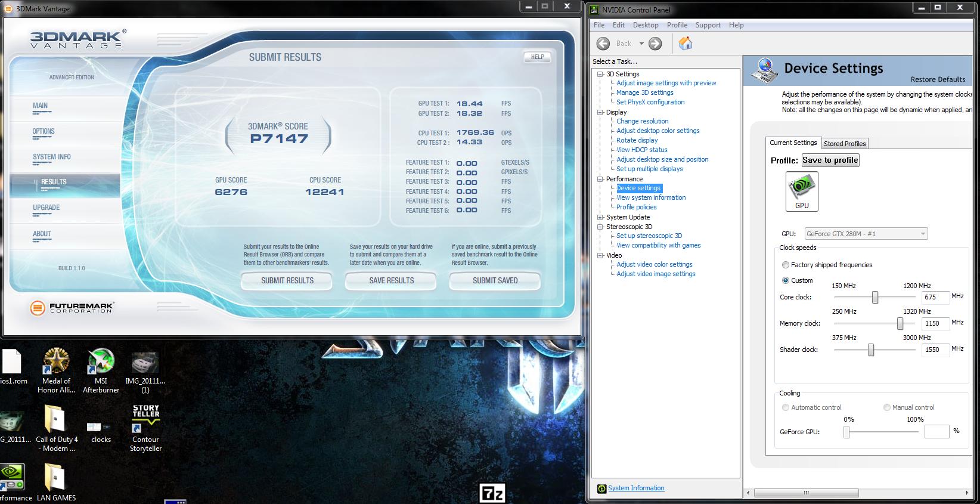This screenshot has width=980, height=504.
Task: Open the File menu
Action: [x=599, y=25]
